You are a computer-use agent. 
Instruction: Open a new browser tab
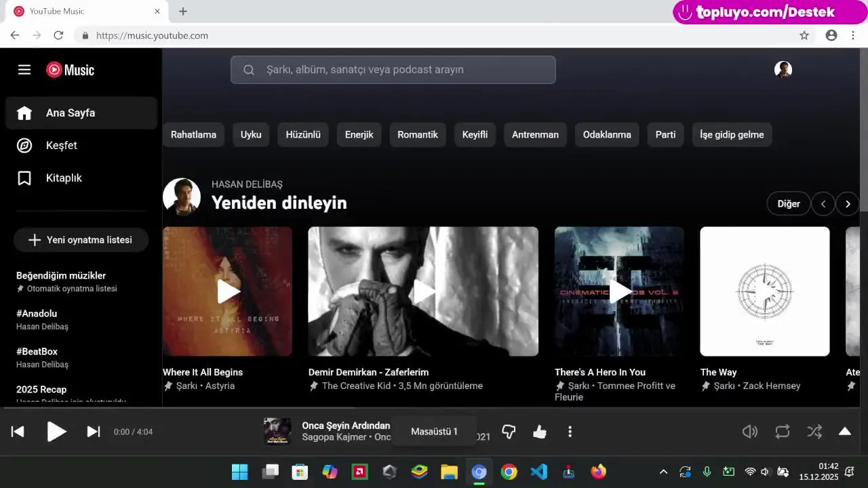[183, 11]
